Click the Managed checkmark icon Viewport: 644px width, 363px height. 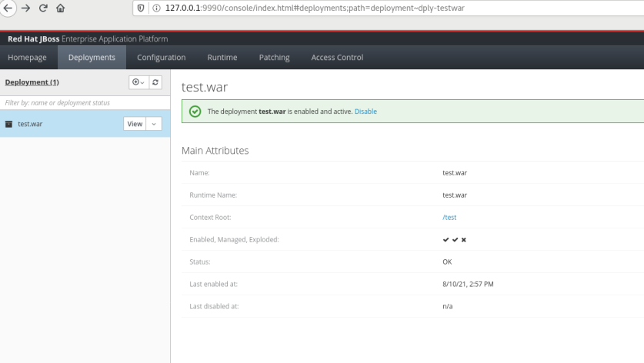pyautogui.click(x=455, y=240)
